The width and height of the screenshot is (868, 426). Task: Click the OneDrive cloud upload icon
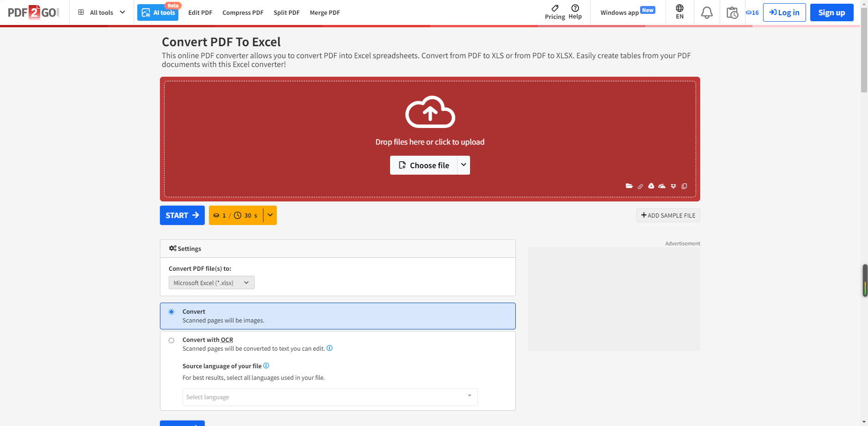(x=662, y=186)
